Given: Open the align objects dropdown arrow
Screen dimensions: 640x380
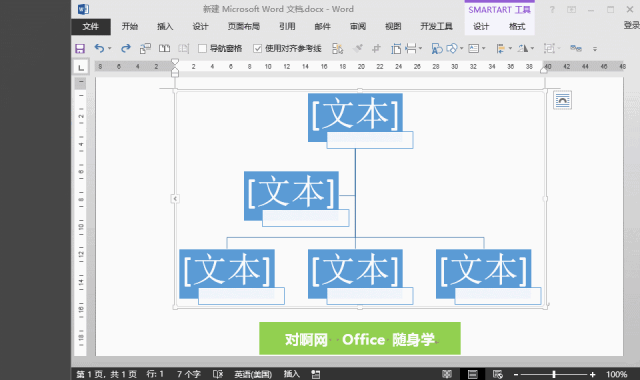Looking at the screenshot, I should [x=510, y=49].
